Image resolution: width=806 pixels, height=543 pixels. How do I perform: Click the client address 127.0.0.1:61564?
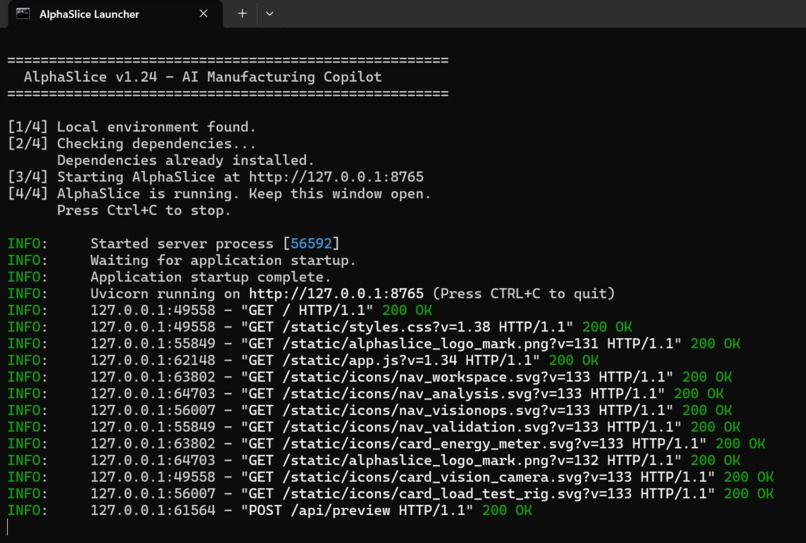click(153, 511)
